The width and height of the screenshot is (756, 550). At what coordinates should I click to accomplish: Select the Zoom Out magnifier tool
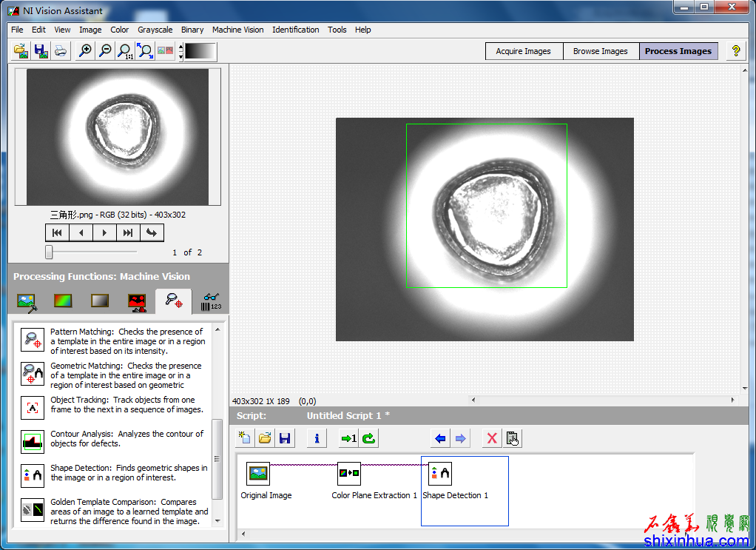coord(104,50)
